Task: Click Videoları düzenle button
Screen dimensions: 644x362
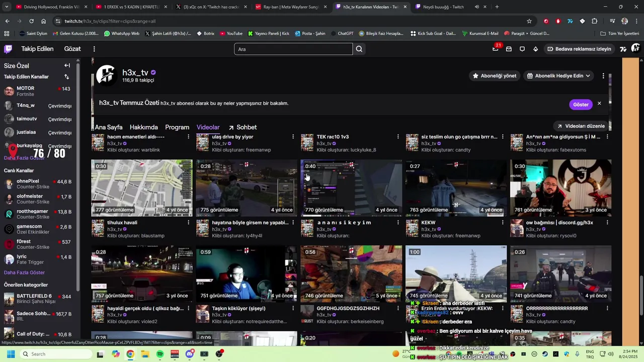Action: coord(580,126)
